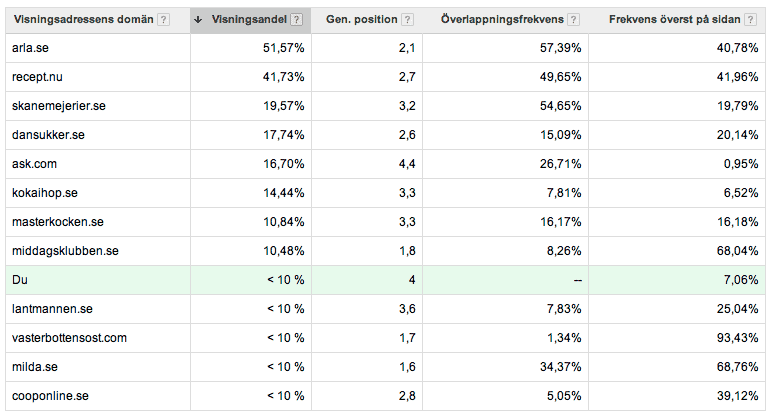Sort by Visningsadressens domän column header

83,20
